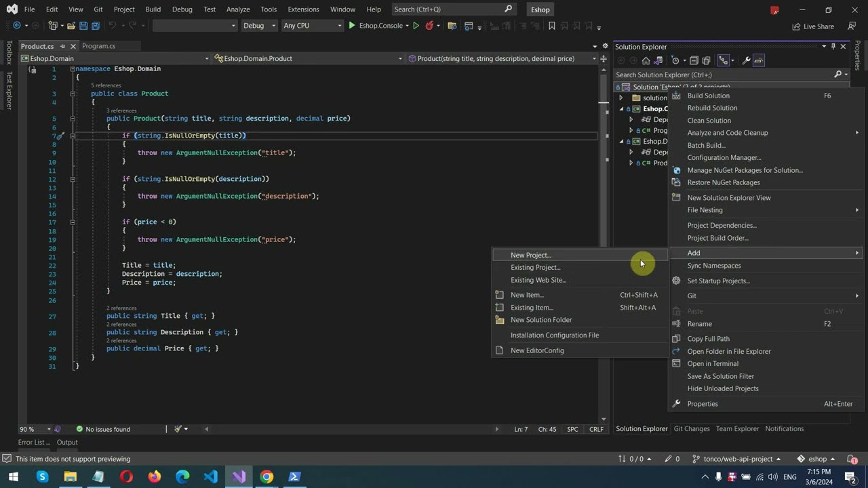Pin the Product.cs tab
The height and width of the screenshot is (488, 868).
63,46
